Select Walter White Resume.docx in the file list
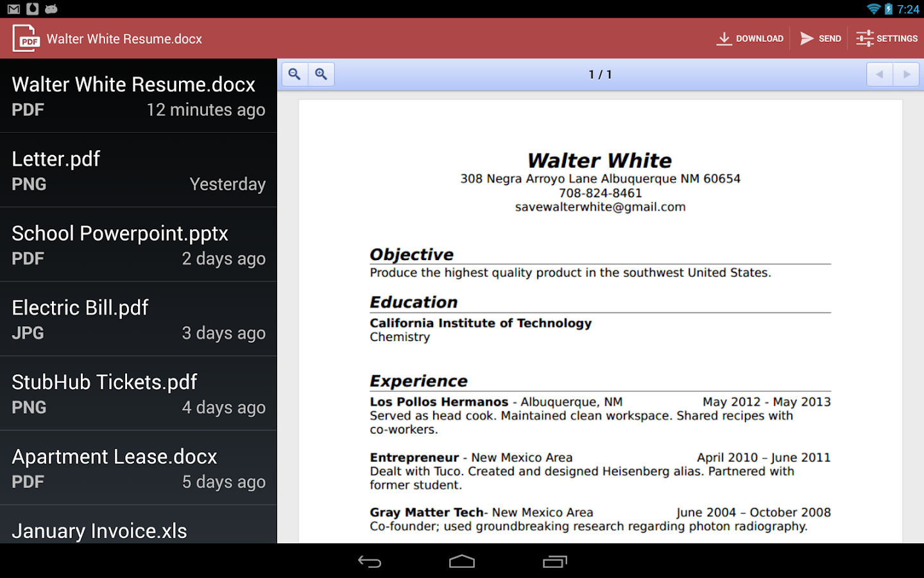 [x=139, y=96]
